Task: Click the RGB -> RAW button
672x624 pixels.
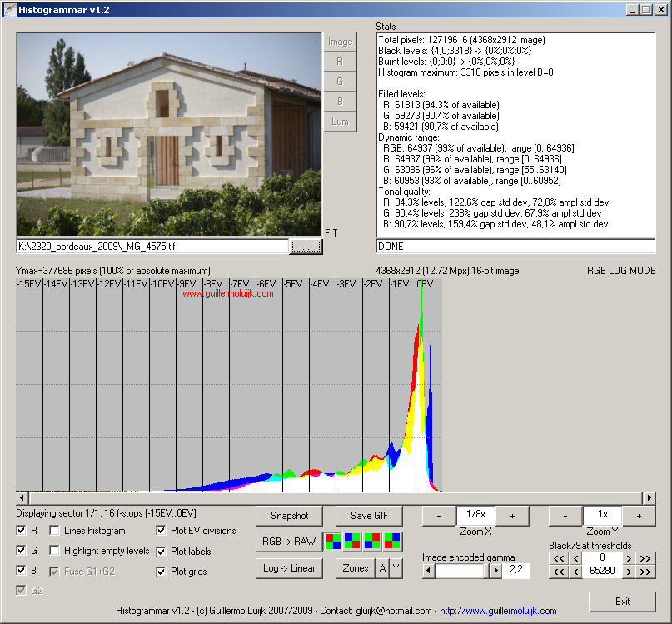Action: (x=289, y=542)
